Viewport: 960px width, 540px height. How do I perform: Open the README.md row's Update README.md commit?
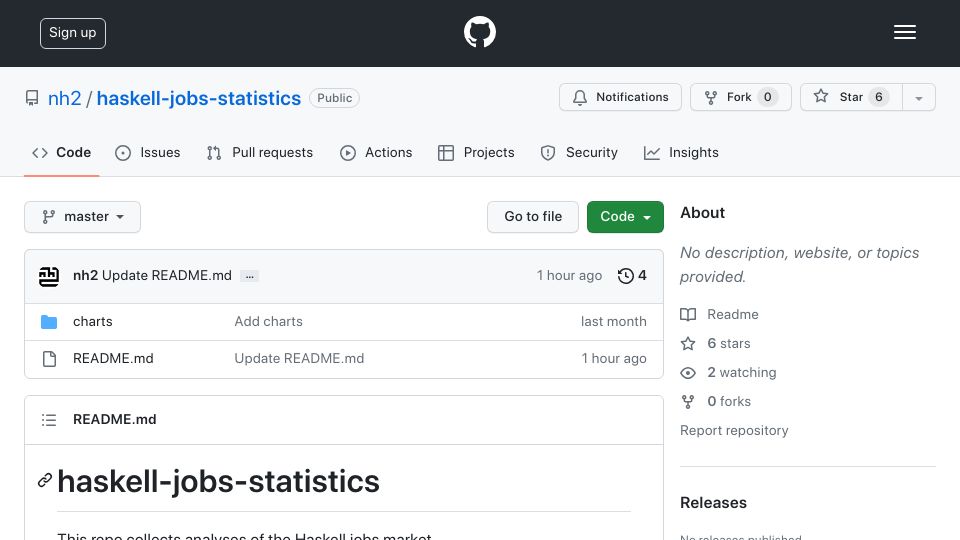299,358
